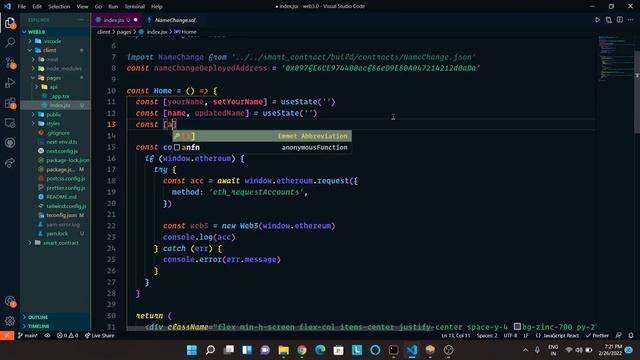Open notifications bell in status bar
The image size is (640, 360).
631,336
